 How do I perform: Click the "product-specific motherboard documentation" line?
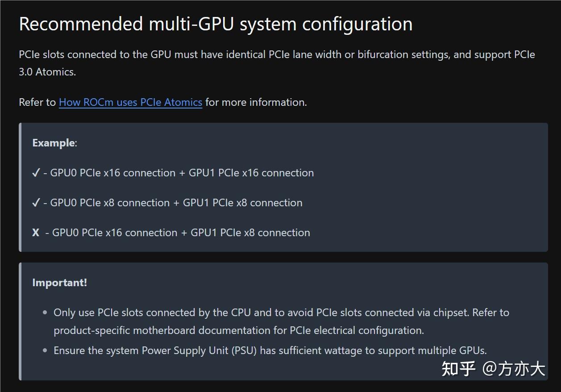[239, 331]
